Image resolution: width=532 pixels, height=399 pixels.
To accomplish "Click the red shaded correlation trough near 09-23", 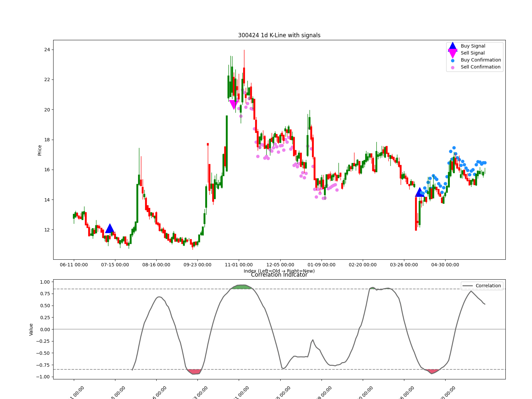I will [x=195, y=372].
